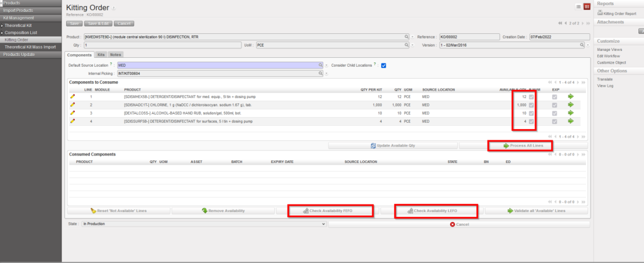Toggle the B.Num checkbox on line 1

[533, 96]
